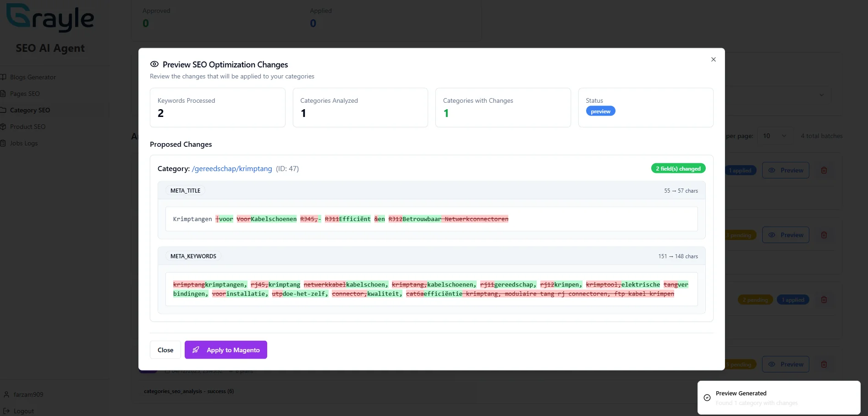Image resolution: width=868 pixels, height=416 pixels.
Task: Click the Logout icon in the sidebar
Action: [6, 411]
